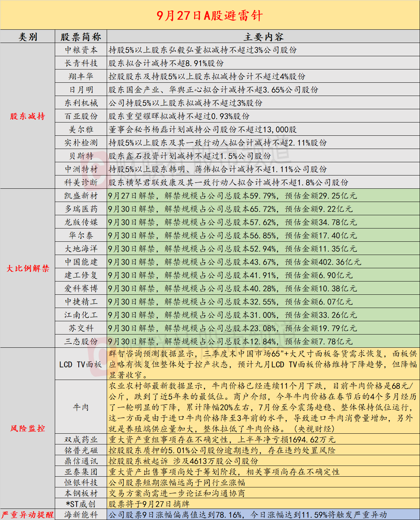420x520 pixels.
Task: Select stock name 建工修复
Action: coord(81,275)
